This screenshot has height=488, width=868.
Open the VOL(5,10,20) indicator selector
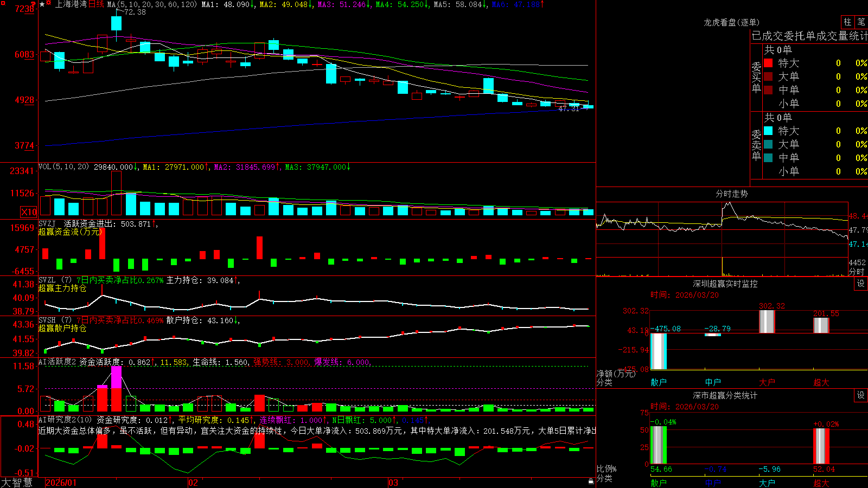click(x=63, y=166)
